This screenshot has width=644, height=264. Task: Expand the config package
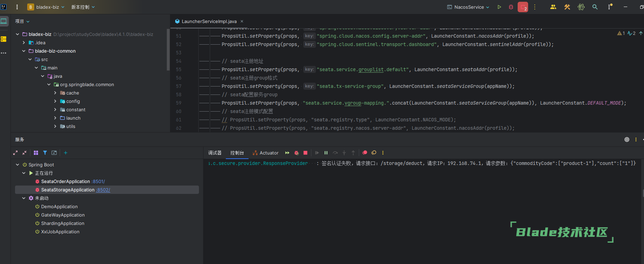(x=55, y=101)
